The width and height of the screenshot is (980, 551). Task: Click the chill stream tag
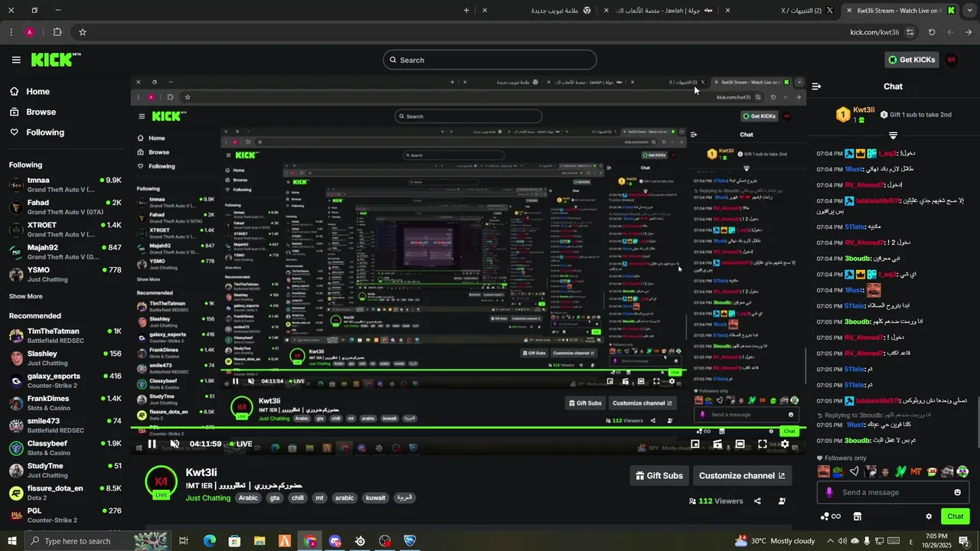click(x=298, y=498)
